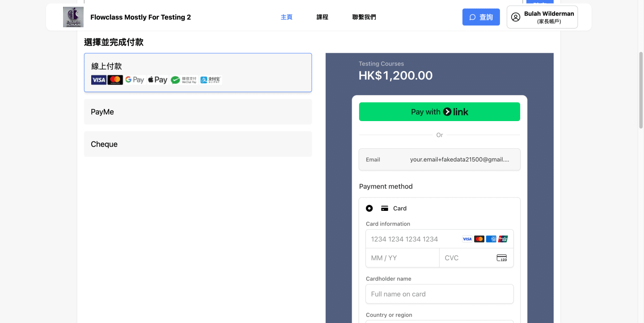Choose the PayMe payment option
Viewport: 644px width, 323px height.
(x=198, y=112)
